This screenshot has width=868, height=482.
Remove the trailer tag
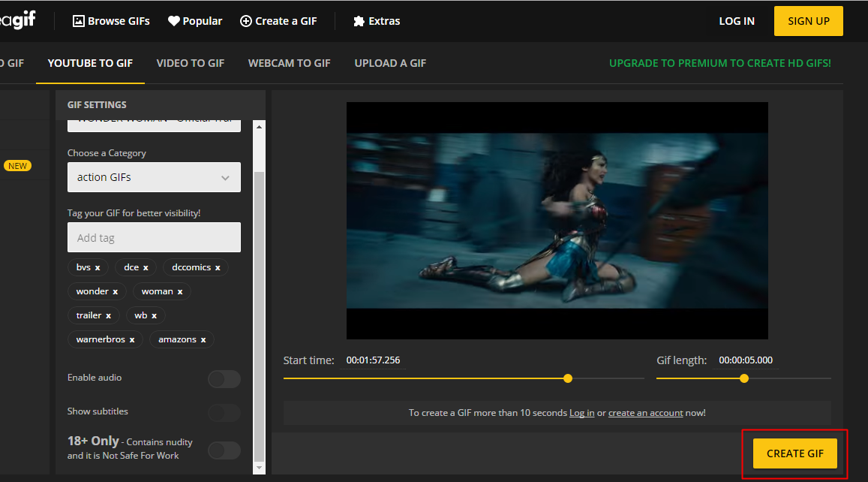(x=109, y=316)
